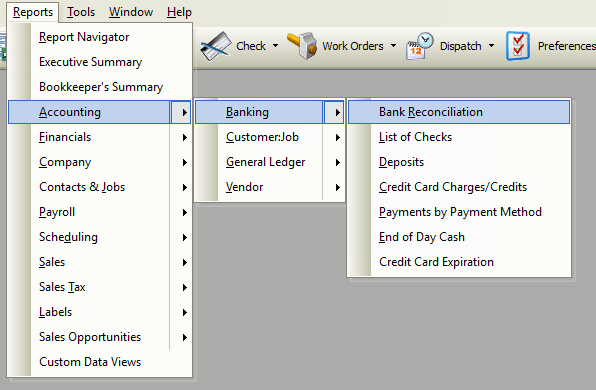Expand the Sales Opportunities submenu arrow

pos(185,337)
